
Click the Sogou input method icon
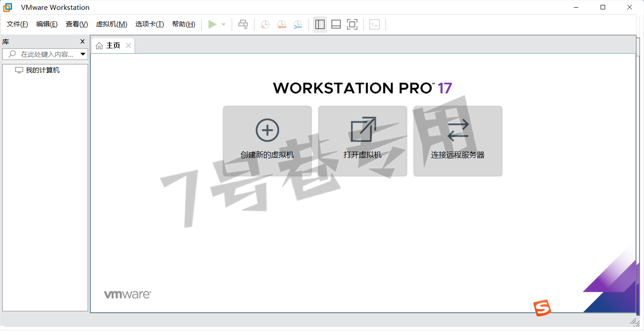click(542, 308)
